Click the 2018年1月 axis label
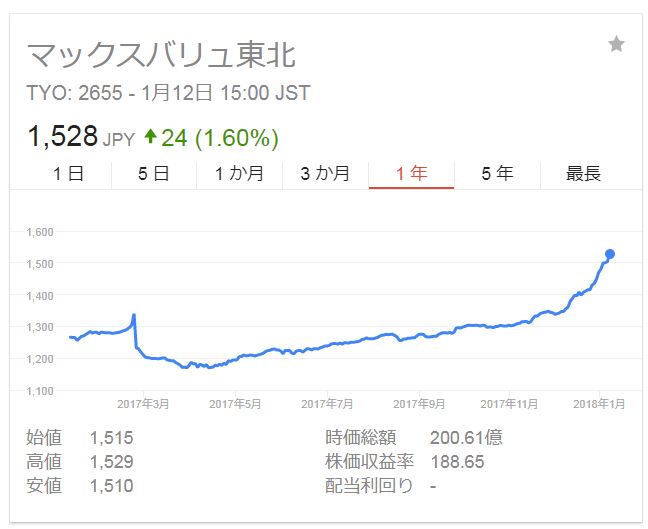The height and width of the screenshot is (529, 648). point(599,404)
